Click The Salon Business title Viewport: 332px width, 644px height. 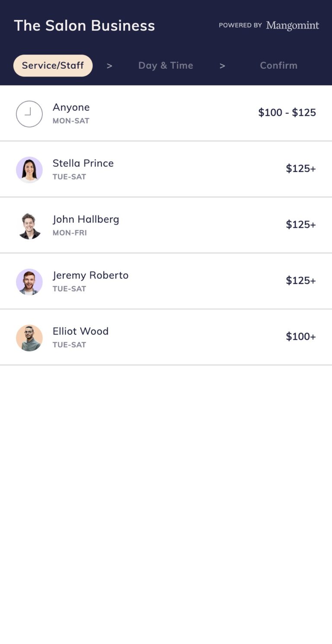(84, 26)
